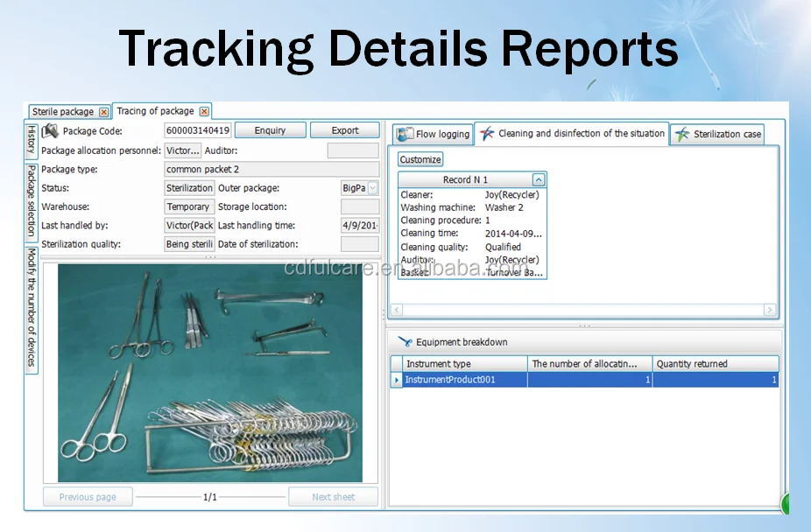The image size is (811, 532).
Task: Click the green star icon on Sterilization case tab
Action: pos(681,134)
